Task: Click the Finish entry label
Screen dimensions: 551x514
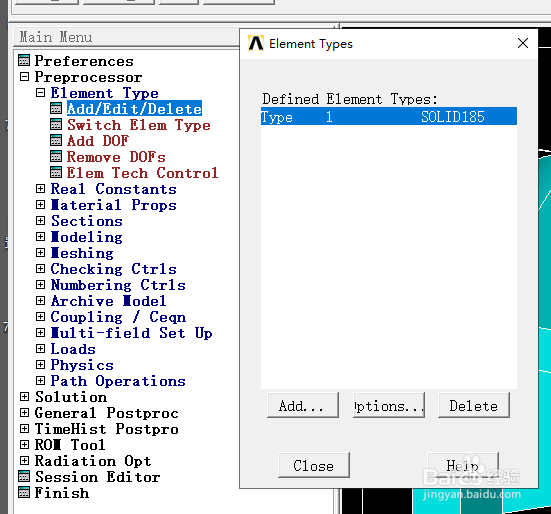Action: pos(62,493)
